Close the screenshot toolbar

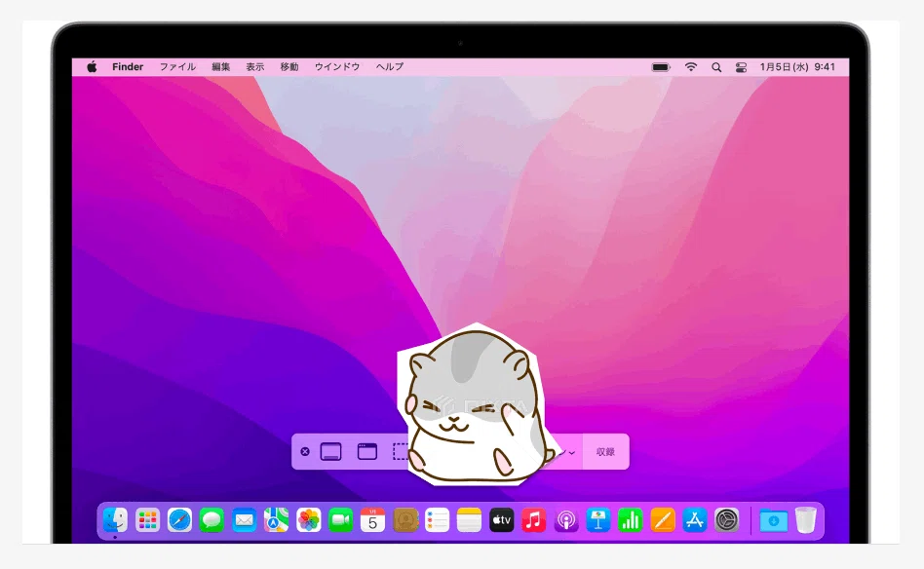point(305,452)
